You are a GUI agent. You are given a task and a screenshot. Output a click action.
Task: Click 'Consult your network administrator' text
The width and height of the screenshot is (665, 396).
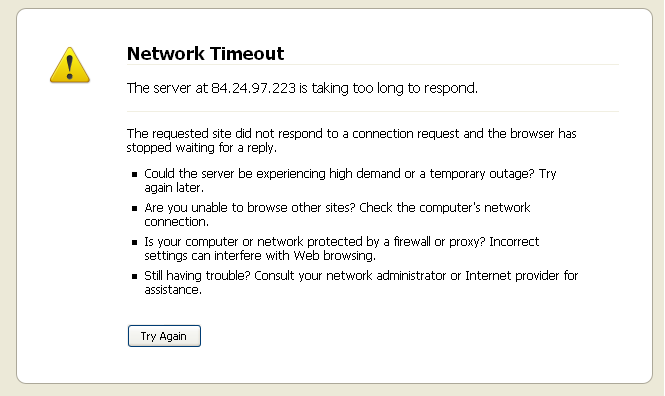[350, 276]
